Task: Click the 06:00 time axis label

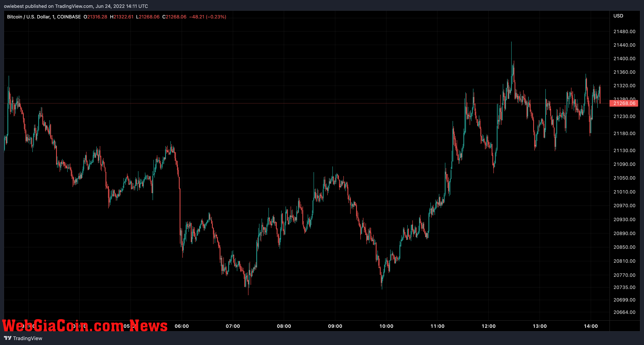Action: pyautogui.click(x=182, y=326)
